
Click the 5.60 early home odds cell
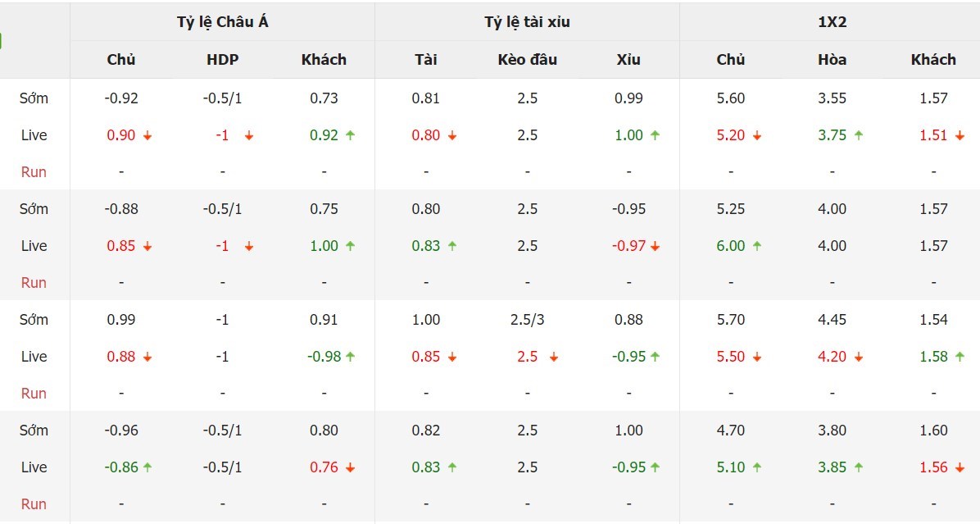[730, 98]
